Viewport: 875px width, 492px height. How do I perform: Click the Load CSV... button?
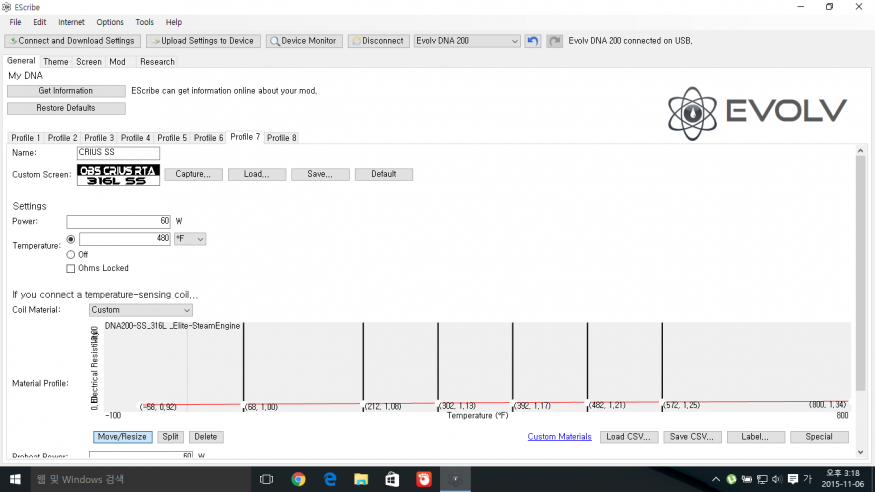coord(629,437)
